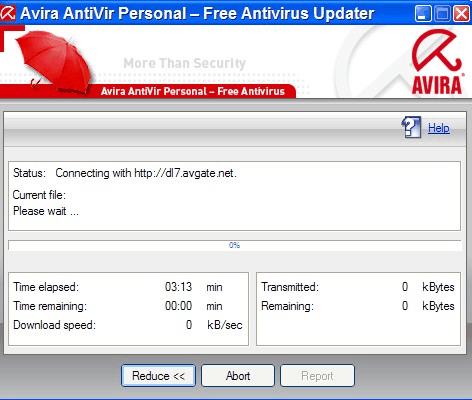Click the Download speed readout
Screen dimensions: 472x400
189,325
